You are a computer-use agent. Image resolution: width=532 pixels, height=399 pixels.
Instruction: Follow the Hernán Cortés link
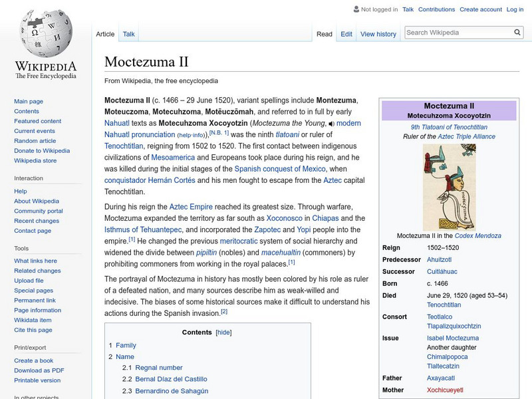(x=172, y=180)
